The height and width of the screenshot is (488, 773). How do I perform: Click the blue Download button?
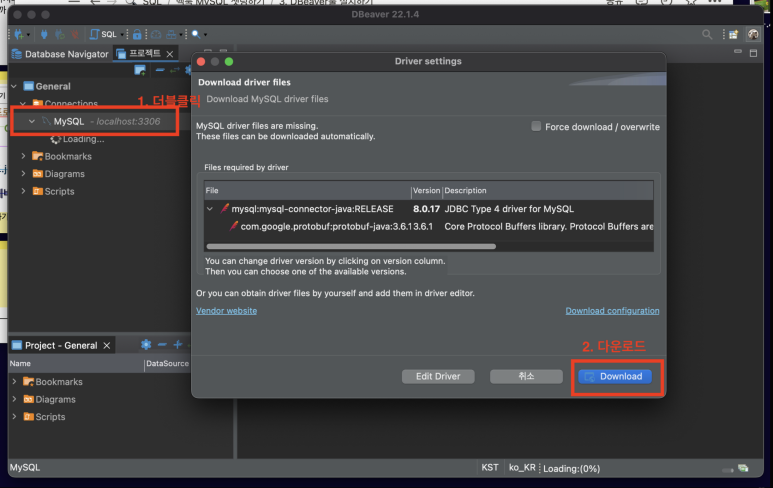[615, 376]
